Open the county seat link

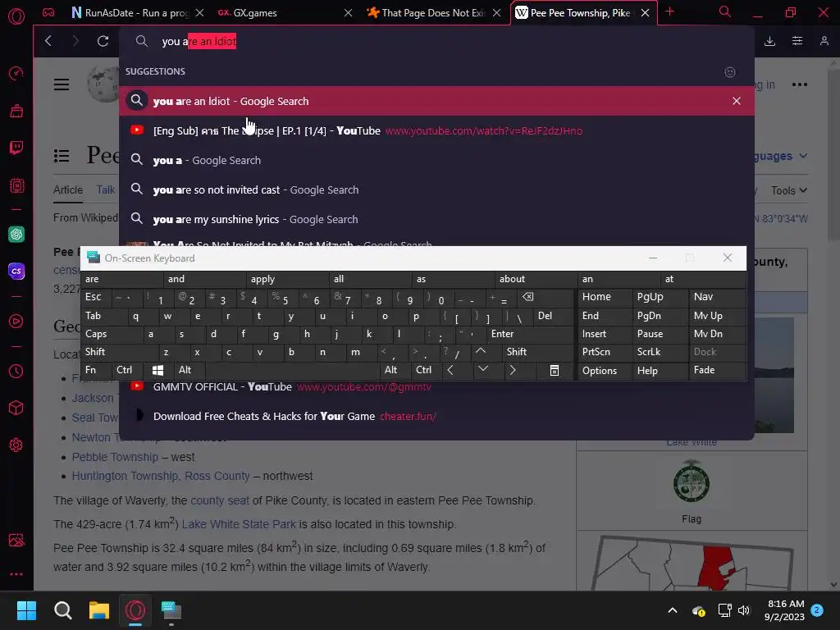[x=220, y=500]
